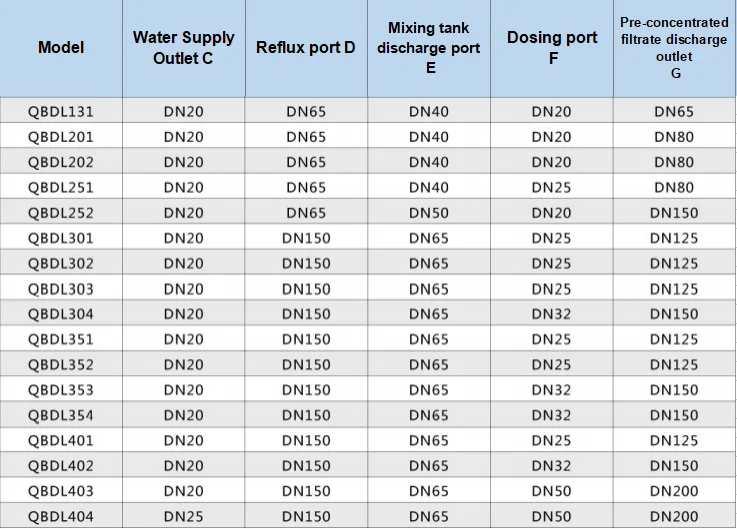This screenshot has height=529, width=737.
Task: Click the Model column header
Action: [x=61, y=47]
